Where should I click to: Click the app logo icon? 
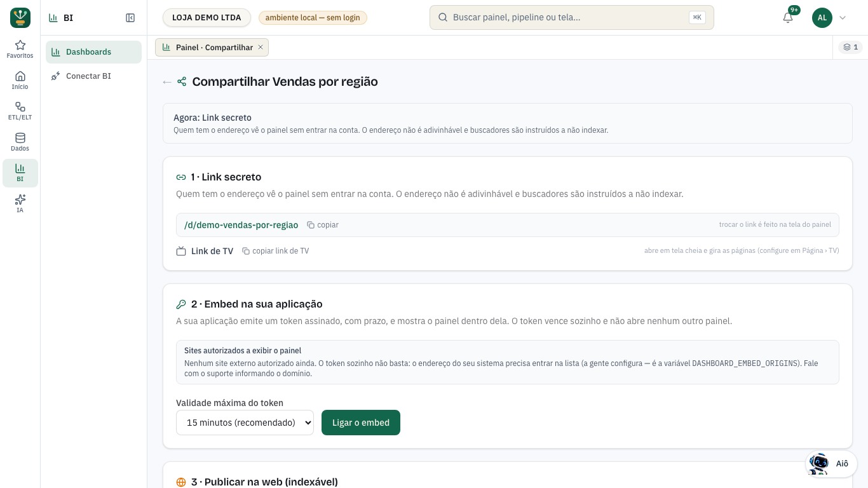(20, 18)
